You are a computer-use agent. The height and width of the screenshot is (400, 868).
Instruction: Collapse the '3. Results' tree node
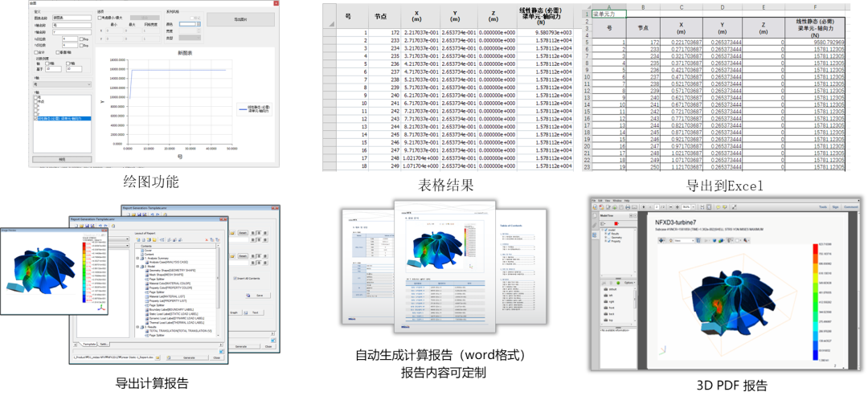pos(137,327)
